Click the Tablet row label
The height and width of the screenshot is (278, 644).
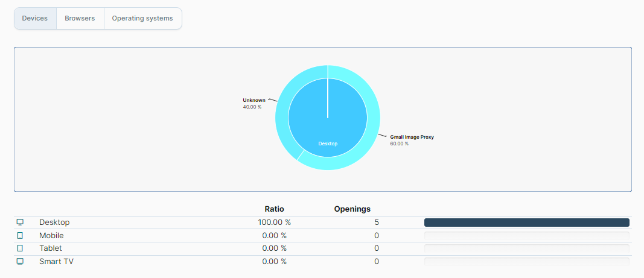(51, 248)
